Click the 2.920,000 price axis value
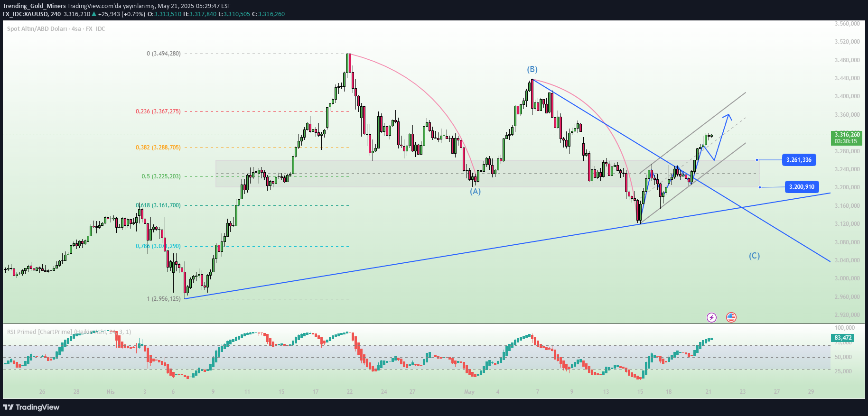Image resolution: width=868 pixels, height=416 pixels. click(847, 315)
